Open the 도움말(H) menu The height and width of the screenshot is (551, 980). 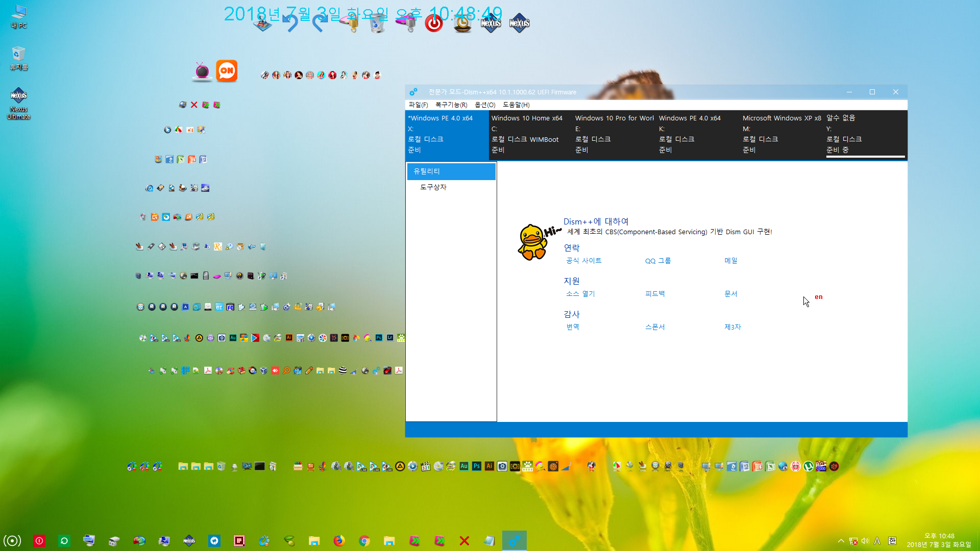(x=516, y=105)
